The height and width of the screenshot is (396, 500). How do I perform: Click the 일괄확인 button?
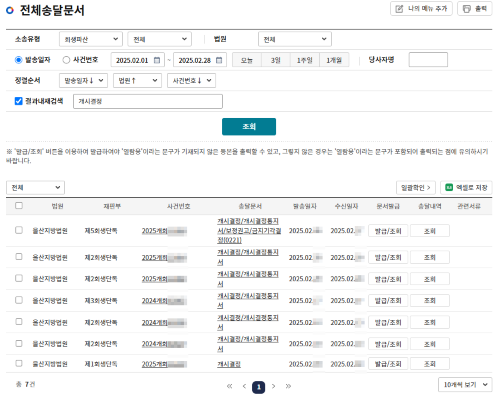coord(416,188)
